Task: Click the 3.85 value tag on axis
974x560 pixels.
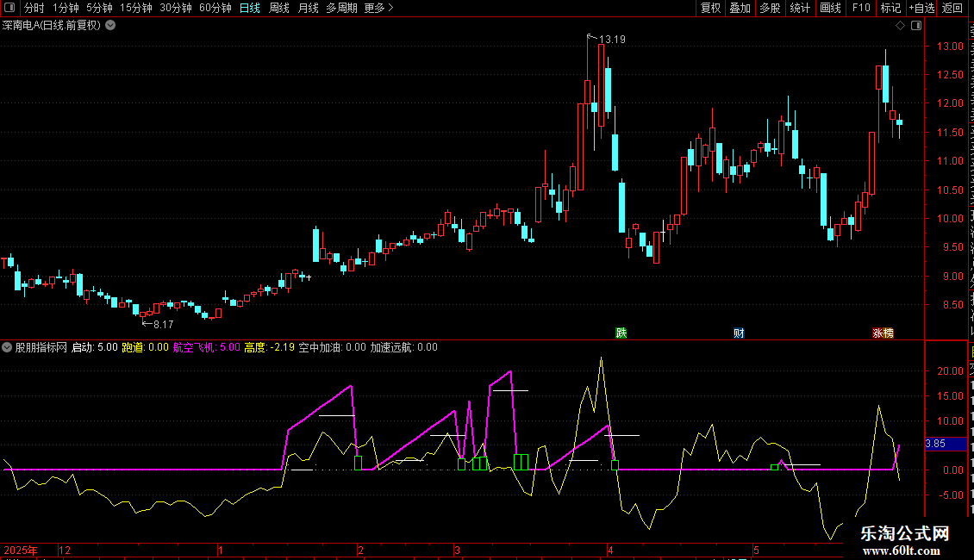Action: (946, 444)
